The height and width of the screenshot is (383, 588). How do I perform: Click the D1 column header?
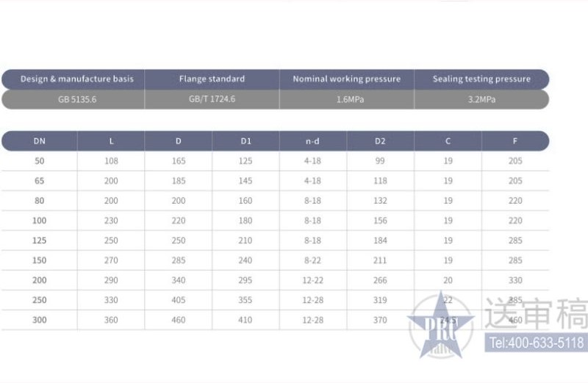245,140
